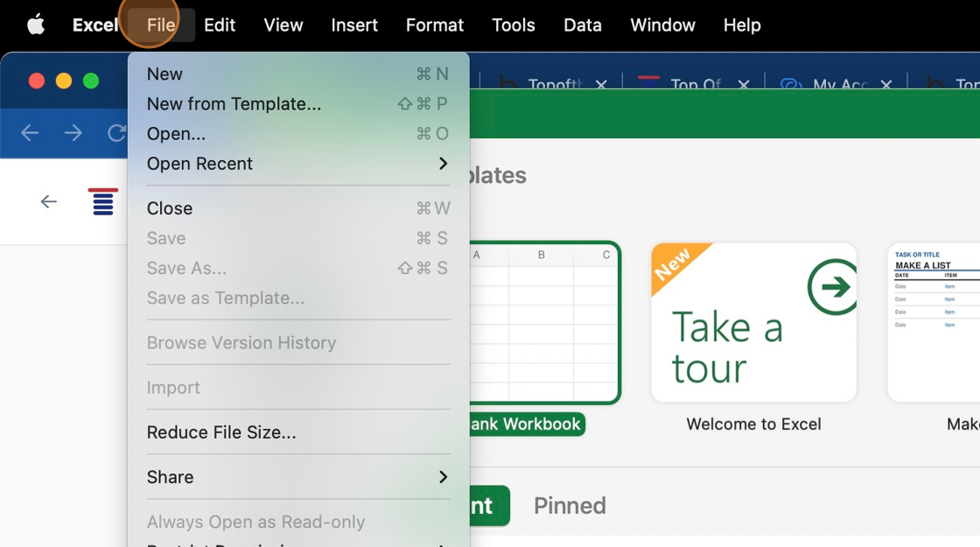Open the Tools menu

pyautogui.click(x=513, y=25)
